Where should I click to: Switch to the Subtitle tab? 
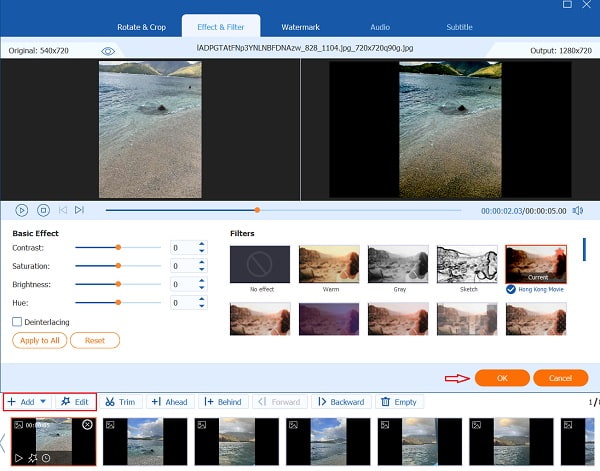coord(459,27)
